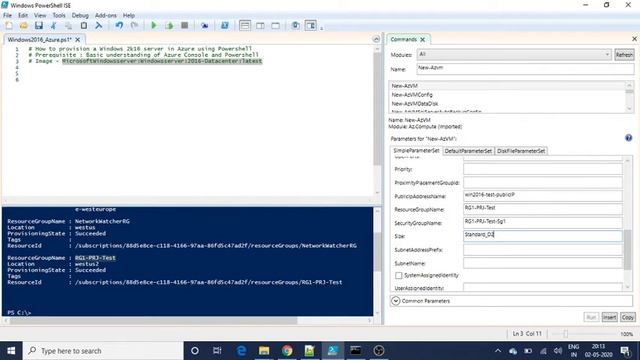Open the Modules dropdown
The height and width of the screenshot is (360, 640).
pos(514,55)
